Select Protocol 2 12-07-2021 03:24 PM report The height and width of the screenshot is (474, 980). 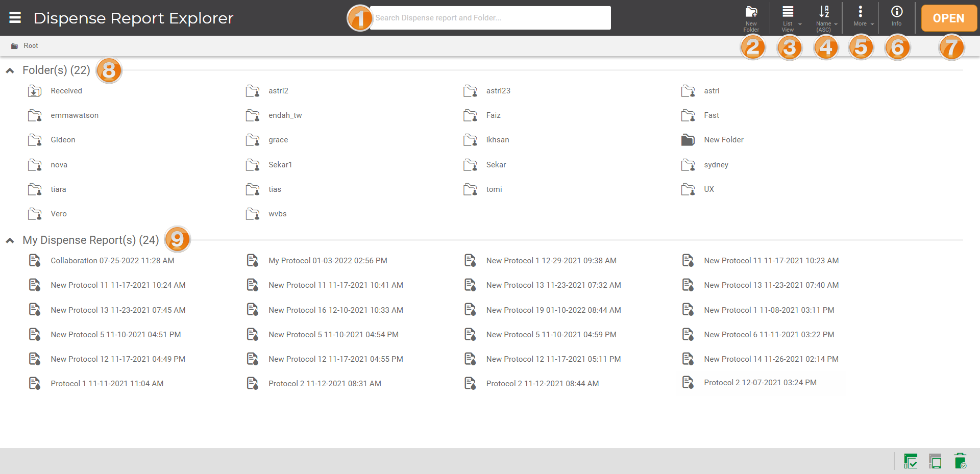pyautogui.click(x=759, y=383)
